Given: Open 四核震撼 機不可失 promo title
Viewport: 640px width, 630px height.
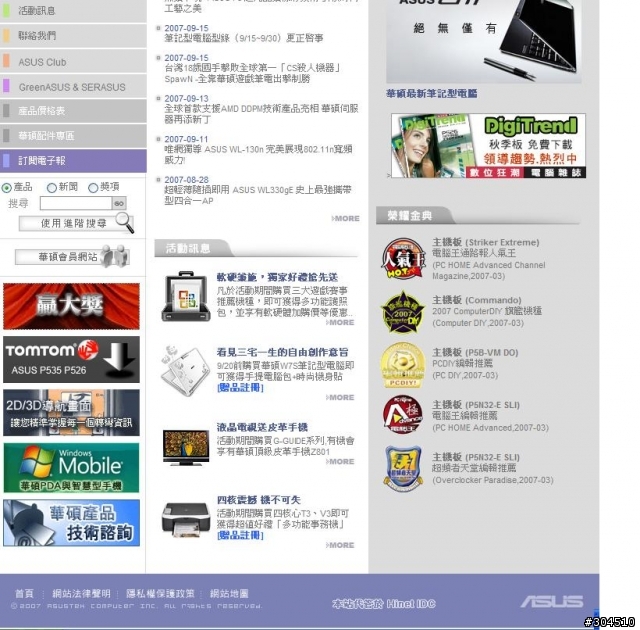Looking at the screenshot, I should coord(258,500).
